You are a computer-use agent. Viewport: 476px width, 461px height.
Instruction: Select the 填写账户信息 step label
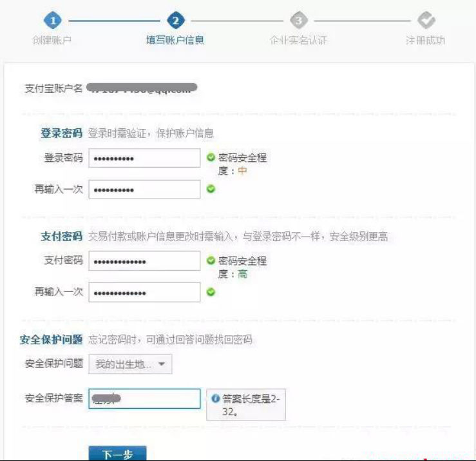pyautogui.click(x=175, y=40)
